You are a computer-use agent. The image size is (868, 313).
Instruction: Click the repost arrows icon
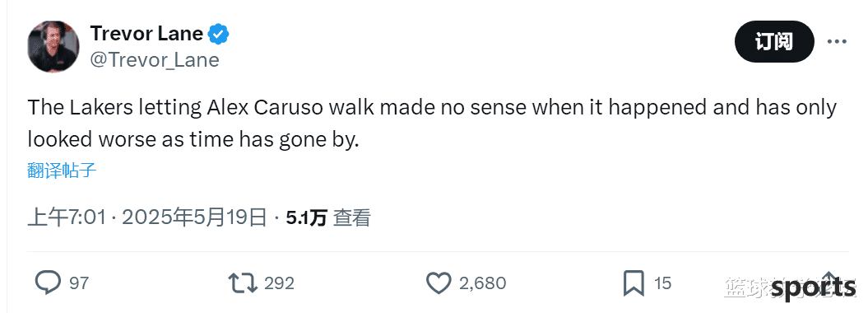243,283
